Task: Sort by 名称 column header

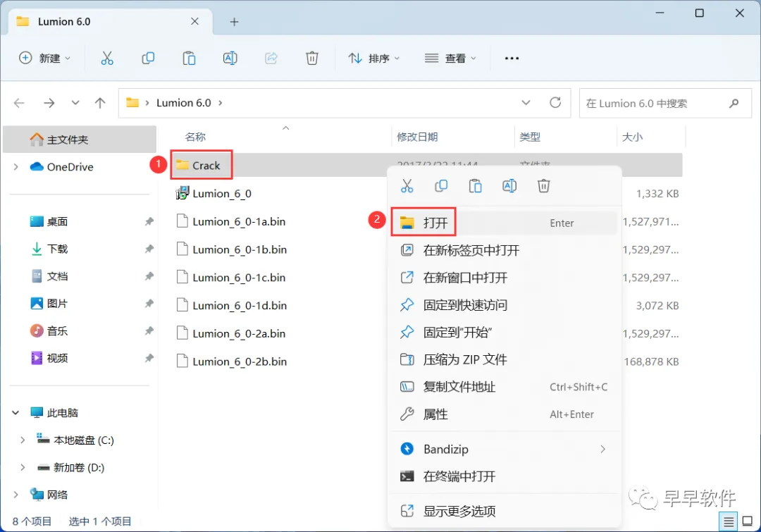Action: pyautogui.click(x=196, y=137)
